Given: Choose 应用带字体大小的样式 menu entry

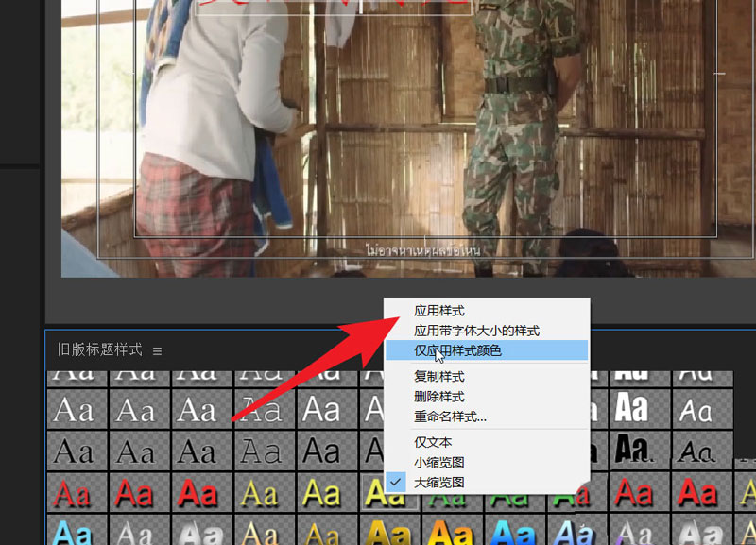Looking at the screenshot, I should tap(476, 331).
